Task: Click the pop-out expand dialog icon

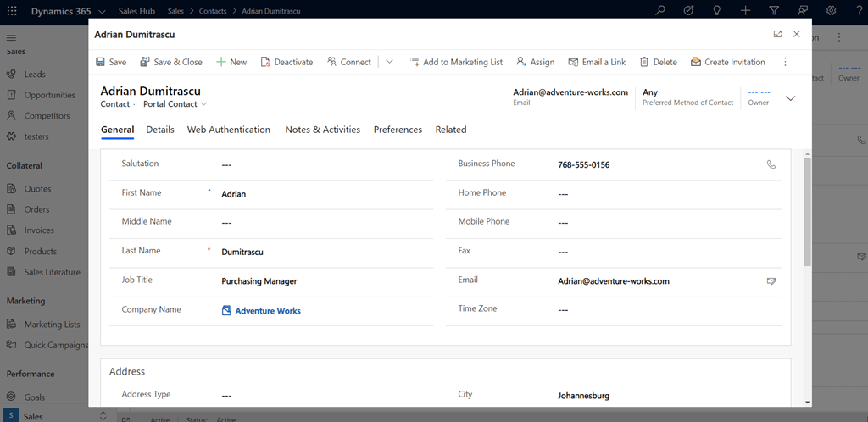Action: pyautogui.click(x=777, y=34)
